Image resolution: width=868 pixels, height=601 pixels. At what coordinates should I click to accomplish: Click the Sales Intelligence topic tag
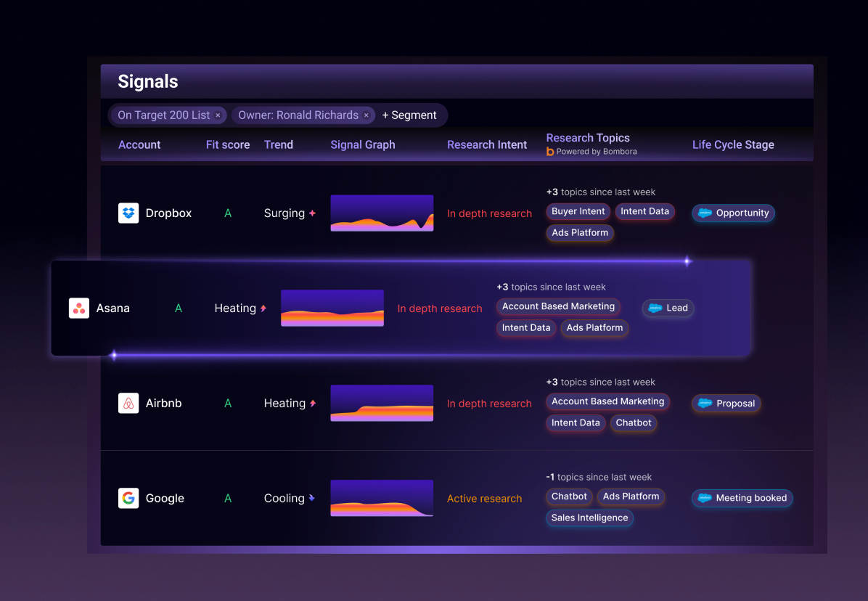point(589,518)
